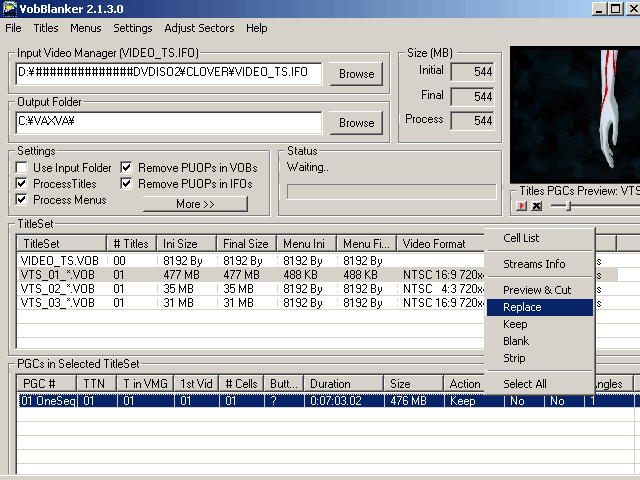Open the File menu
Screen dimensions: 640x480
(x=13, y=28)
